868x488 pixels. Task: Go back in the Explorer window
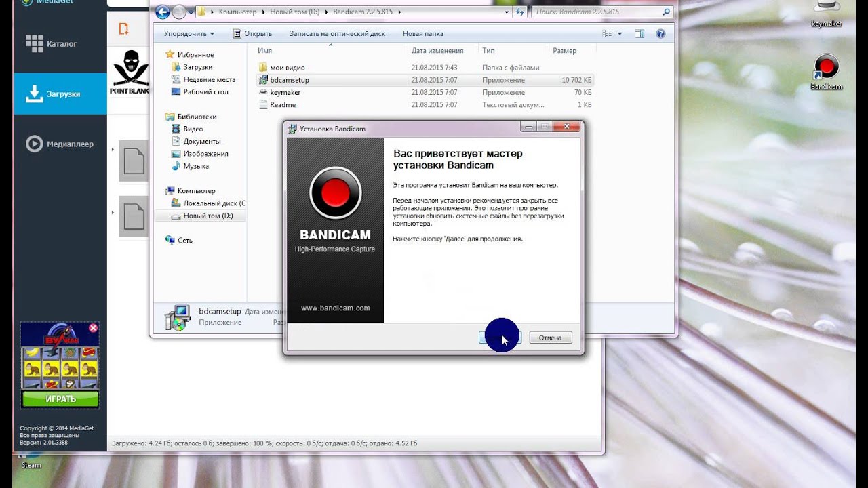(x=163, y=12)
